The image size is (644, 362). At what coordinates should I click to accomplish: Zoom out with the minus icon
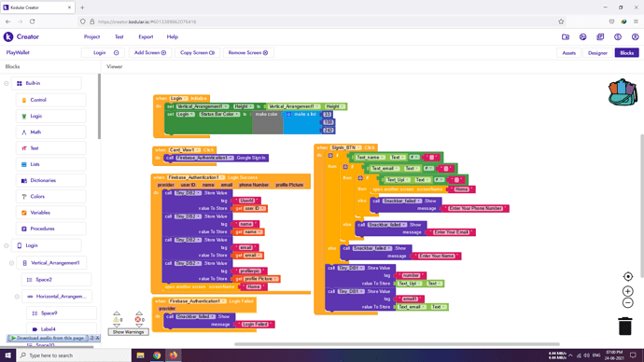tap(627, 303)
